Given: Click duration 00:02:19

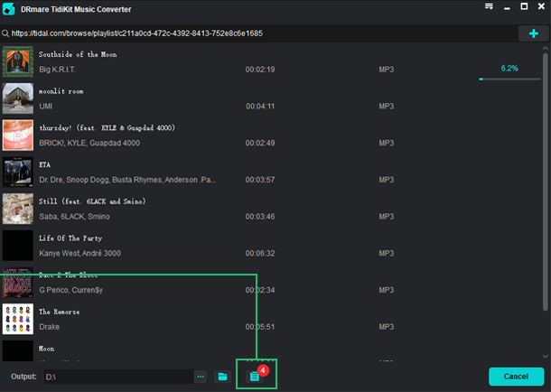Looking at the screenshot, I should [260, 70].
